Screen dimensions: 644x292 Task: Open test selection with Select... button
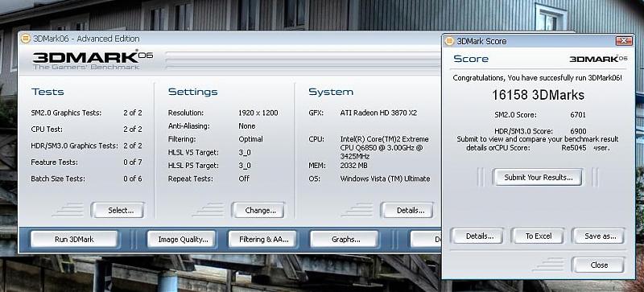(118, 210)
